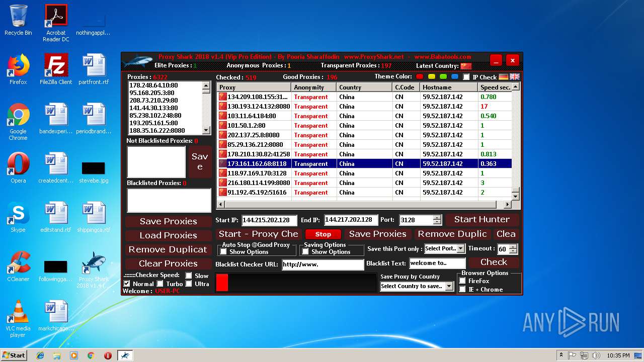Open Internet Explorer from the taskbar
644x362 pixels.
tap(40, 355)
